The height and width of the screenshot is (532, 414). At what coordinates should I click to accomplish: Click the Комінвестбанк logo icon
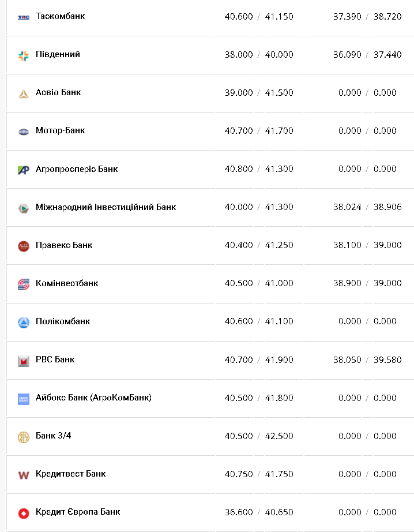click(x=24, y=284)
